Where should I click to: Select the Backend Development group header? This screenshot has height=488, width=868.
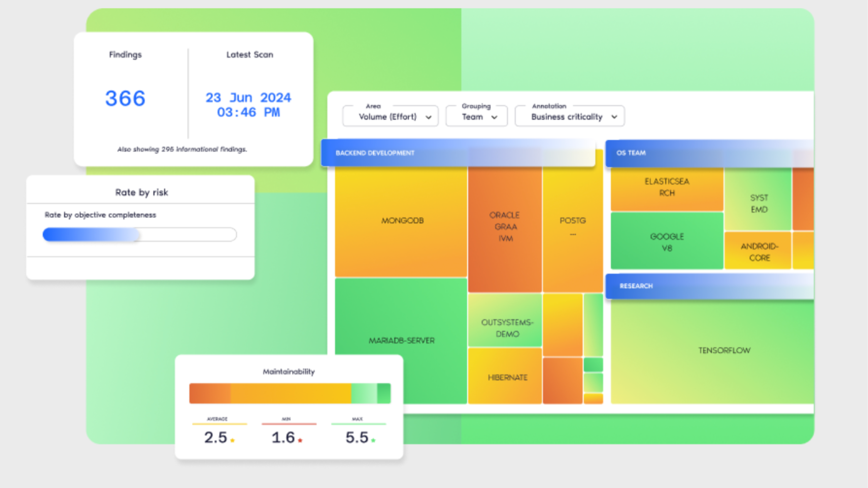458,153
